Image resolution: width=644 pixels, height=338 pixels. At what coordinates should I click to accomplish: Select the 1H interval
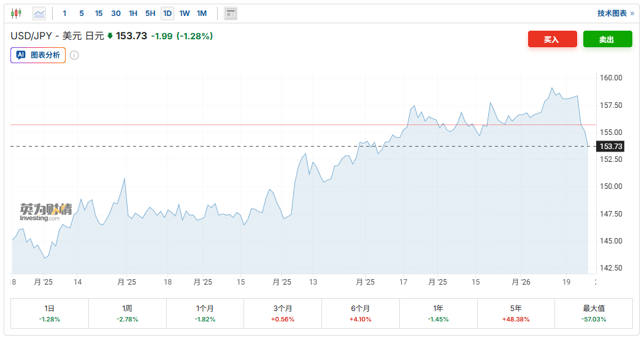point(133,13)
